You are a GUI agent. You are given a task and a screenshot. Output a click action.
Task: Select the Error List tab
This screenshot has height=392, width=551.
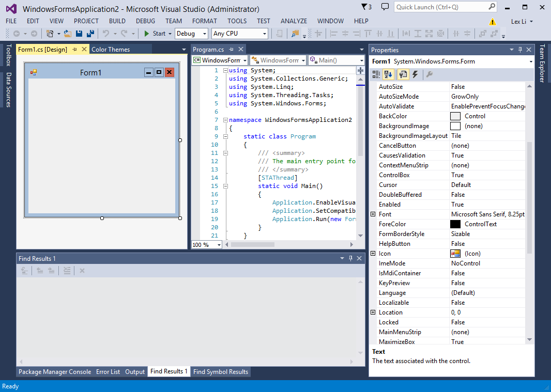(108, 371)
